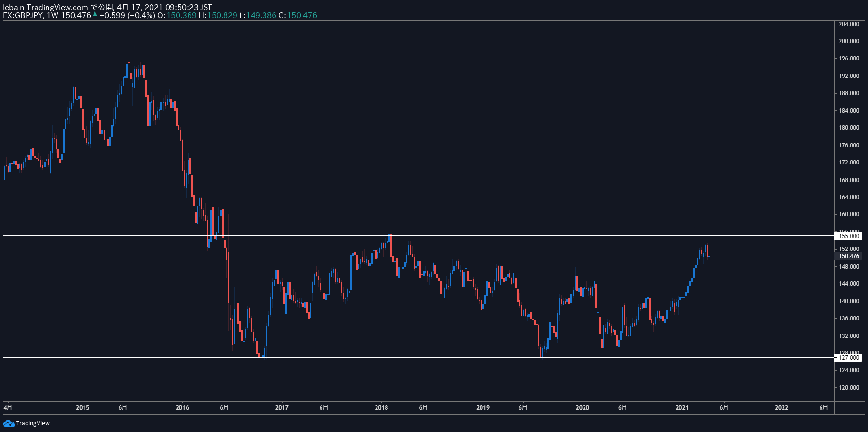Viewport: 868px width, 432px height.
Task: Click the 172.000 price scale label
Action: click(x=849, y=163)
